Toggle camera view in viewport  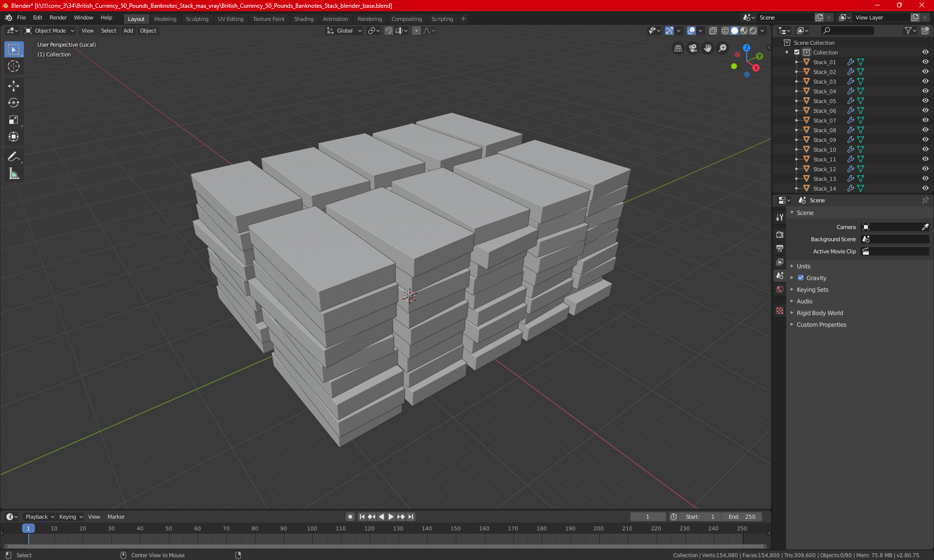click(x=693, y=48)
